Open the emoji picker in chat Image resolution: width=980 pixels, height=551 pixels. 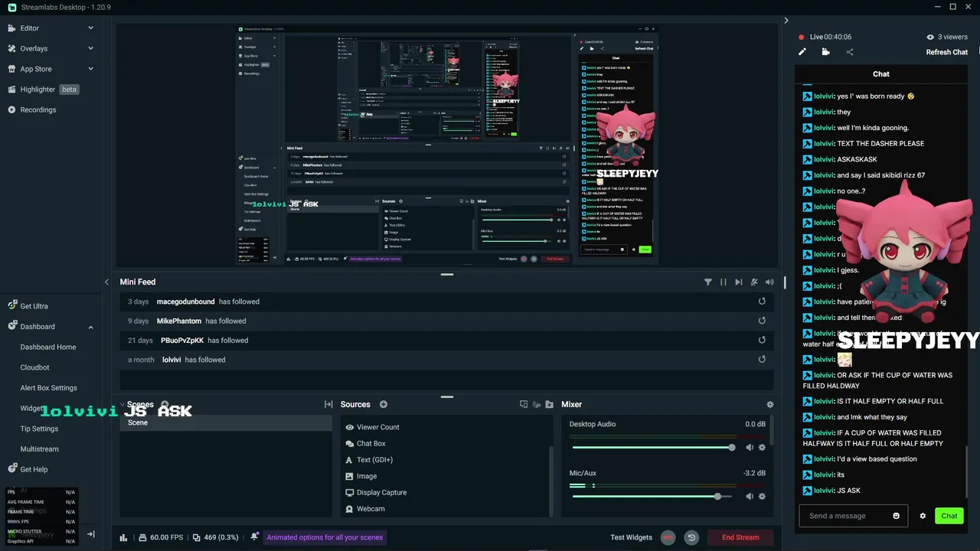[897, 516]
